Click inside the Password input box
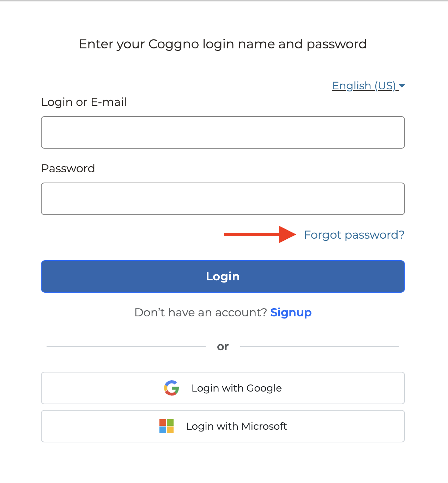 (223, 199)
